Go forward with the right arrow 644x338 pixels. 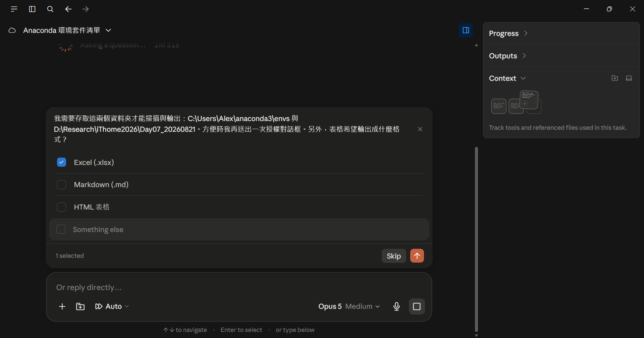click(86, 9)
